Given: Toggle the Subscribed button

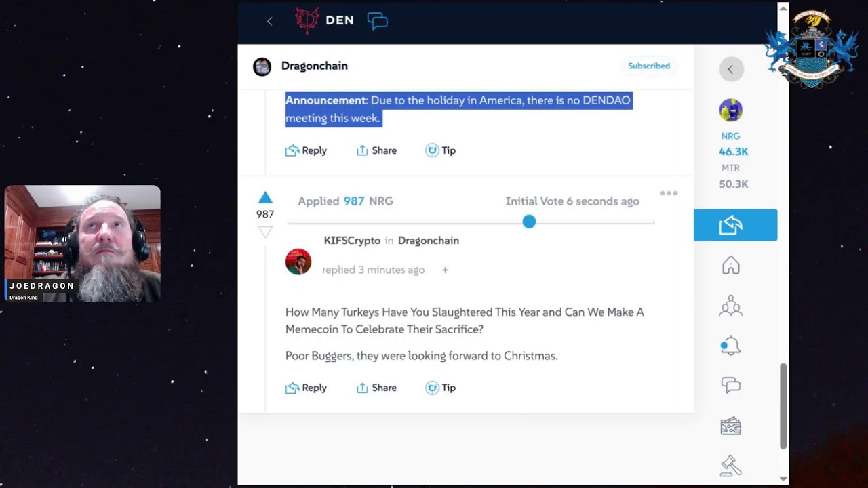Looking at the screenshot, I should tap(649, 66).
